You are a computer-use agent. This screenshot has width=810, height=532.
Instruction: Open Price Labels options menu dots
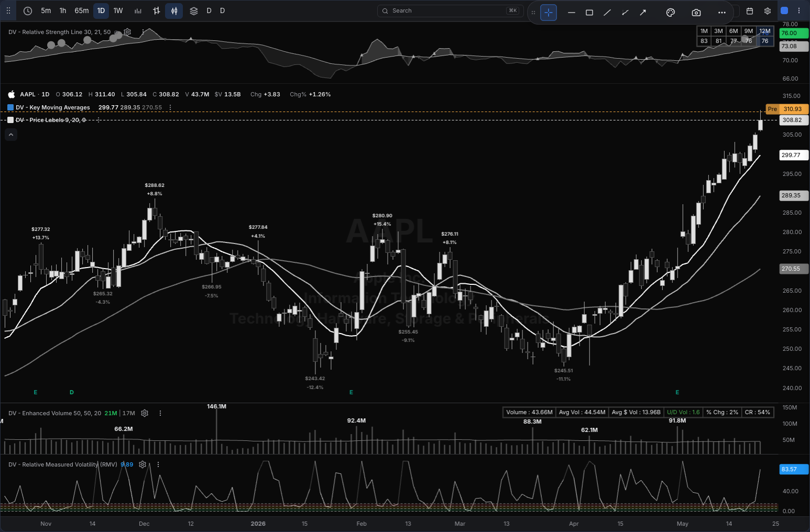pyautogui.click(x=98, y=120)
